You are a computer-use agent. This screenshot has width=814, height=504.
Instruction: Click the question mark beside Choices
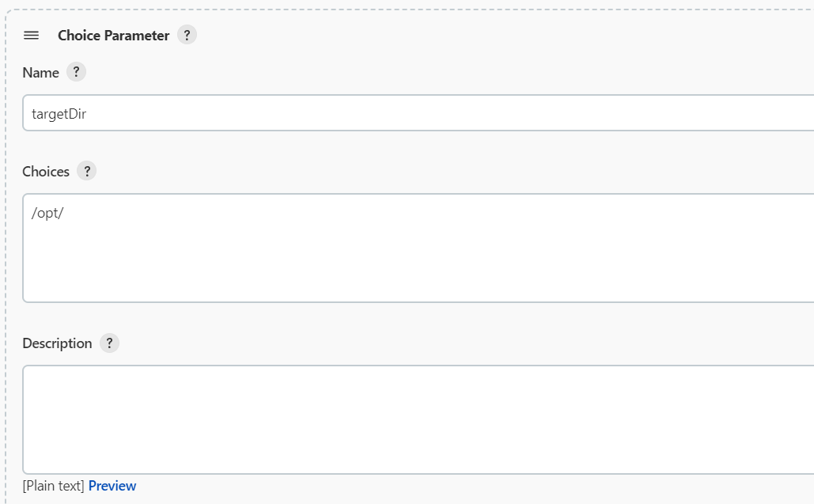[87, 171]
